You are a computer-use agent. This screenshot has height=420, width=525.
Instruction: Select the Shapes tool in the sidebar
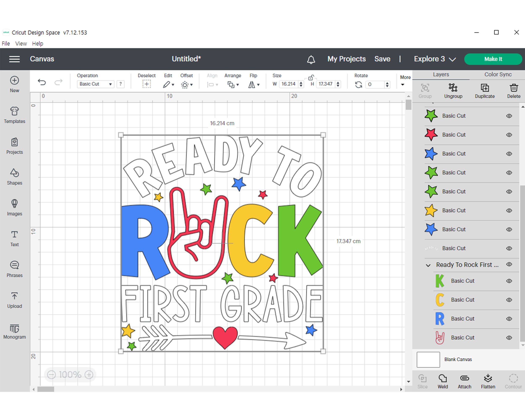[x=14, y=177]
